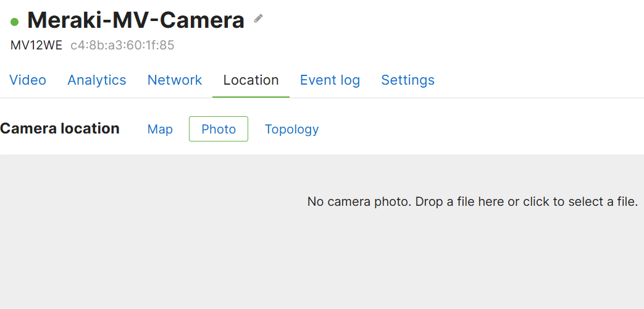Click the Camera location heading

pyautogui.click(x=60, y=129)
